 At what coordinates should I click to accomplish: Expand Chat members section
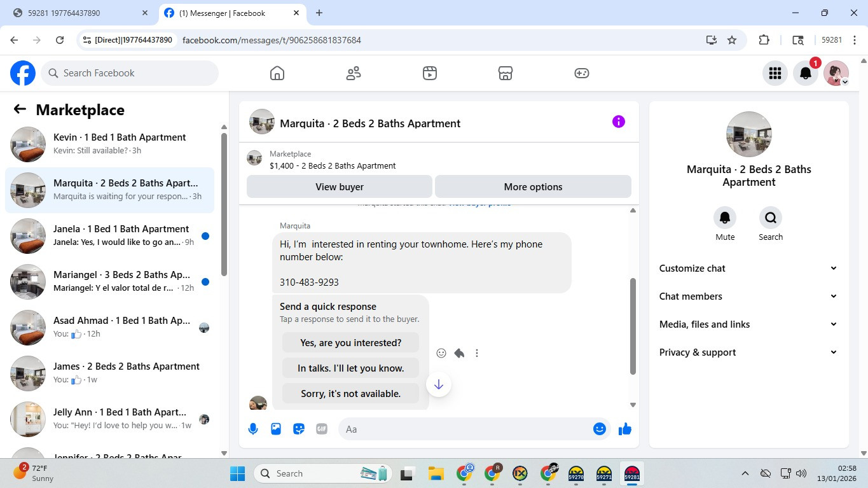click(x=749, y=296)
